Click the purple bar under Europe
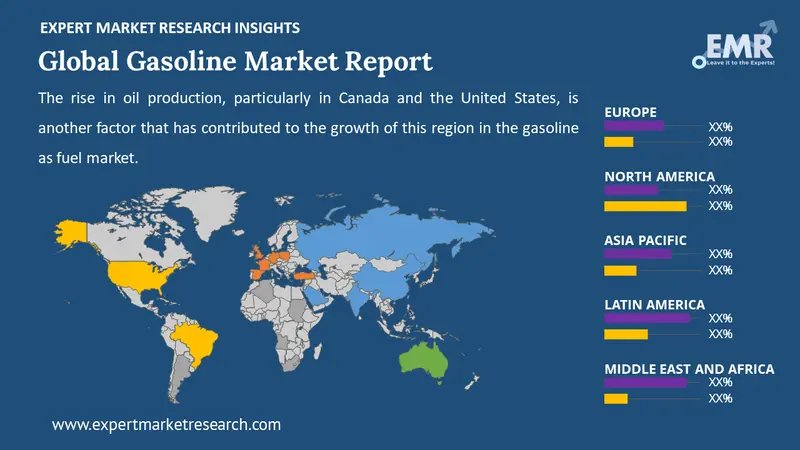Image resolution: width=800 pixels, height=450 pixels. coord(634,126)
